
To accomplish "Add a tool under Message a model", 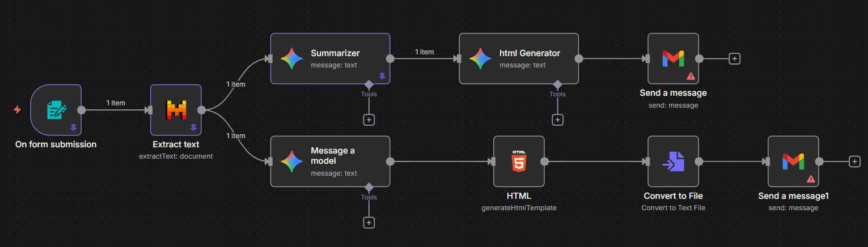I will (369, 223).
